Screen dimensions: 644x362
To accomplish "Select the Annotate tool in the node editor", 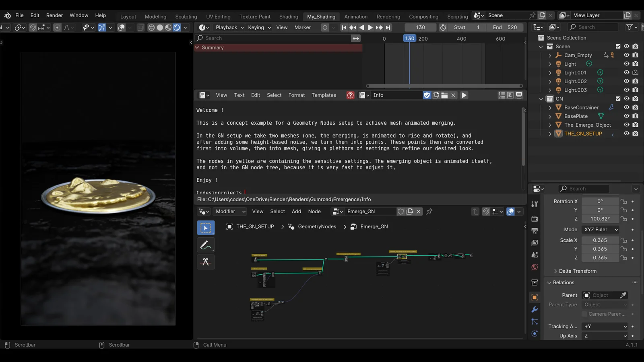I will pos(206,245).
